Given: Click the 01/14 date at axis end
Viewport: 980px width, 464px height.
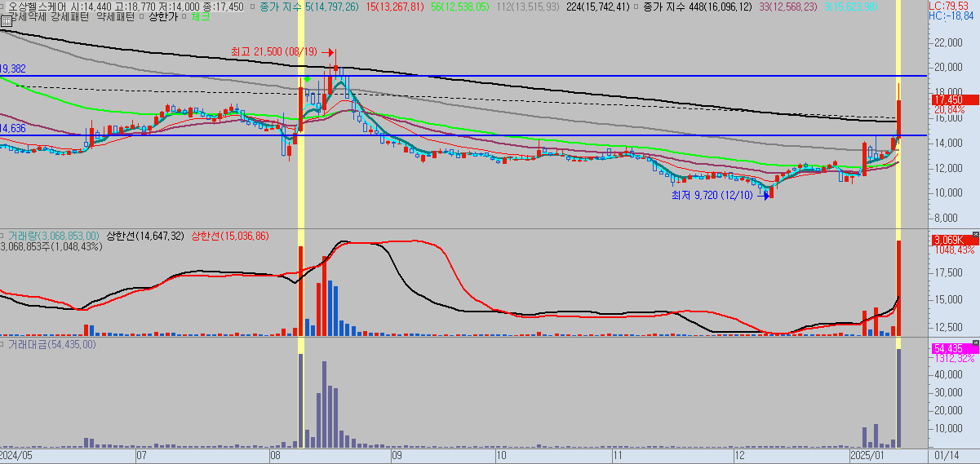Looking at the screenshot, I should [x=947, y=456].
